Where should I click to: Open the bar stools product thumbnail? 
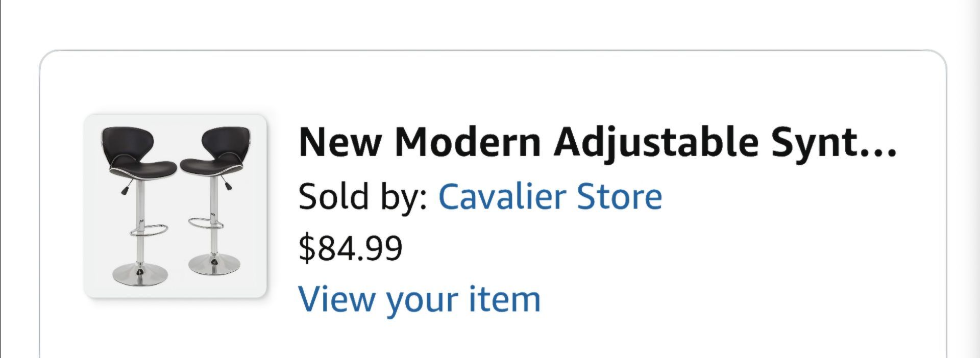click(176, 206)
